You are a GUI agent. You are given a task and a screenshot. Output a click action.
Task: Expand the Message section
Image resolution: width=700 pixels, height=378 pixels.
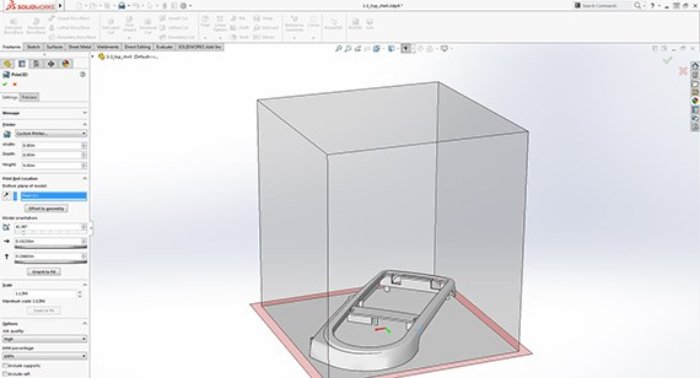(x=84, y=113)
